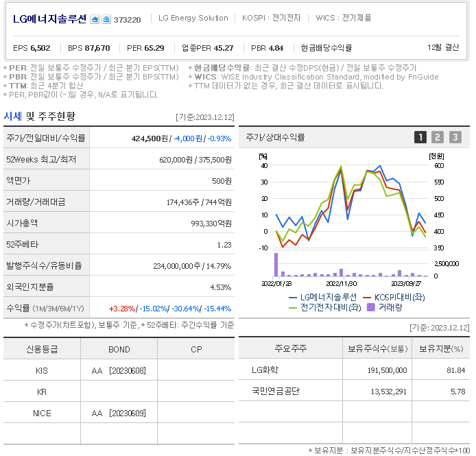The height and width of the screenshot is (456, 476).
Task: Select LG화학 stake 81.84
Action: click(x=455, y=370)
